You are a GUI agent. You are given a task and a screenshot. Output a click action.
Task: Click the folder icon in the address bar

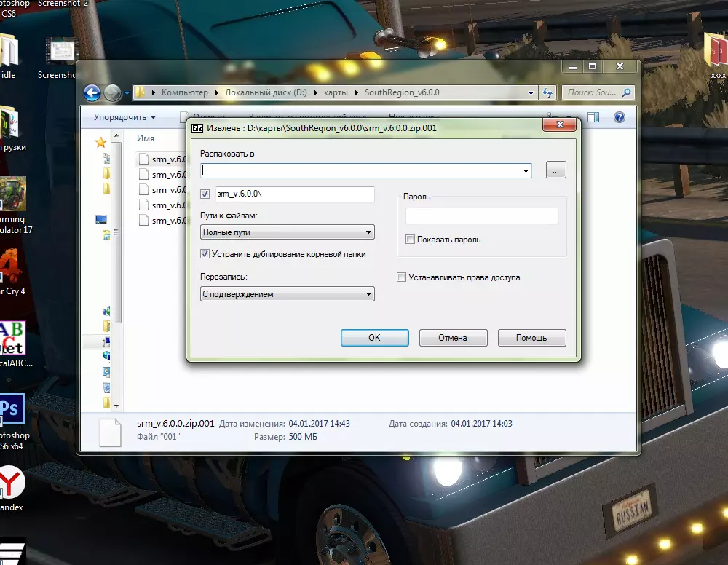coord(140,92)
